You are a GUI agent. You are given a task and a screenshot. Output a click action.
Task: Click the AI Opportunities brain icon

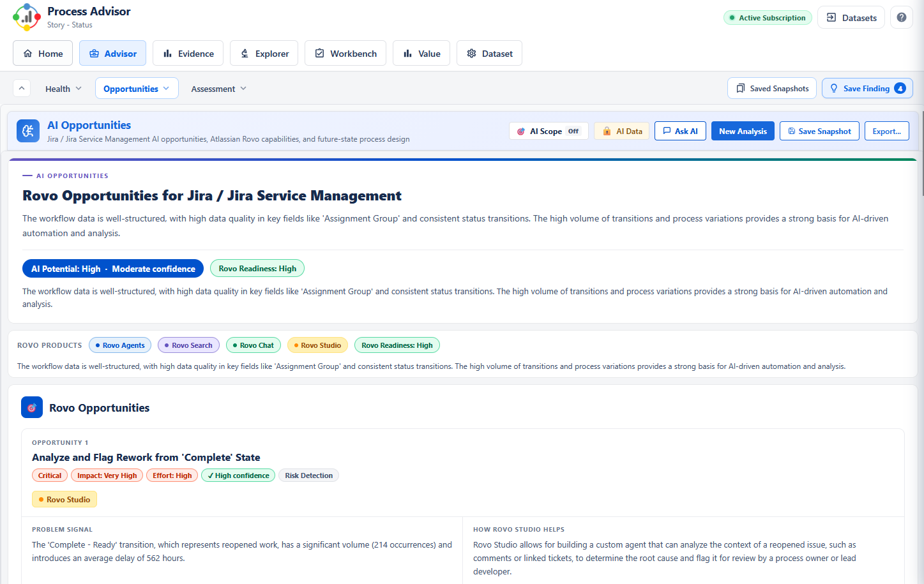point(28,131)
